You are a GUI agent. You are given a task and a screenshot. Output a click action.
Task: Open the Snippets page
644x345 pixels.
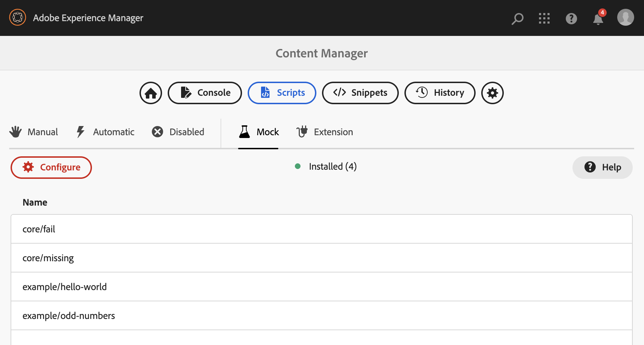pyautogui.click(x=360, y=93)
